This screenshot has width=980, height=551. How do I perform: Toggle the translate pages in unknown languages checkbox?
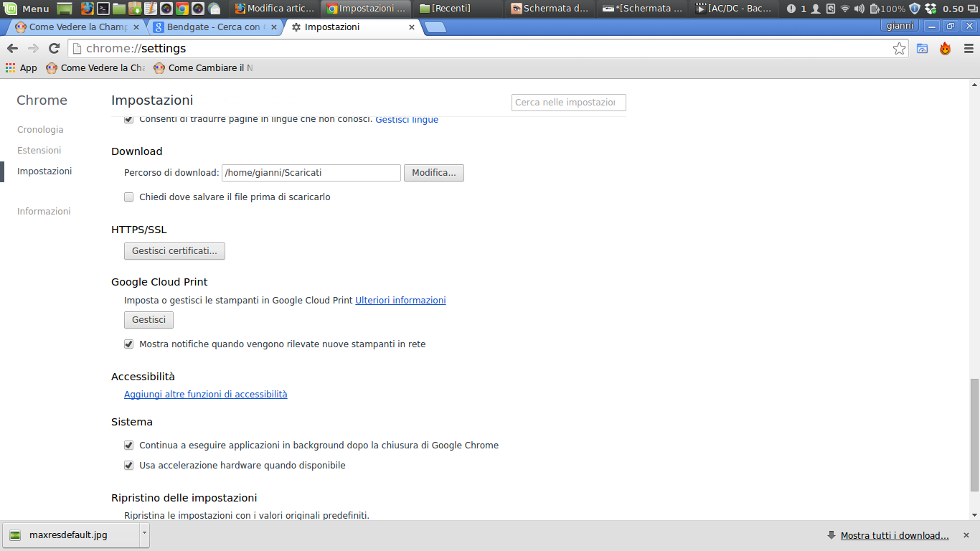click(129, 119)
